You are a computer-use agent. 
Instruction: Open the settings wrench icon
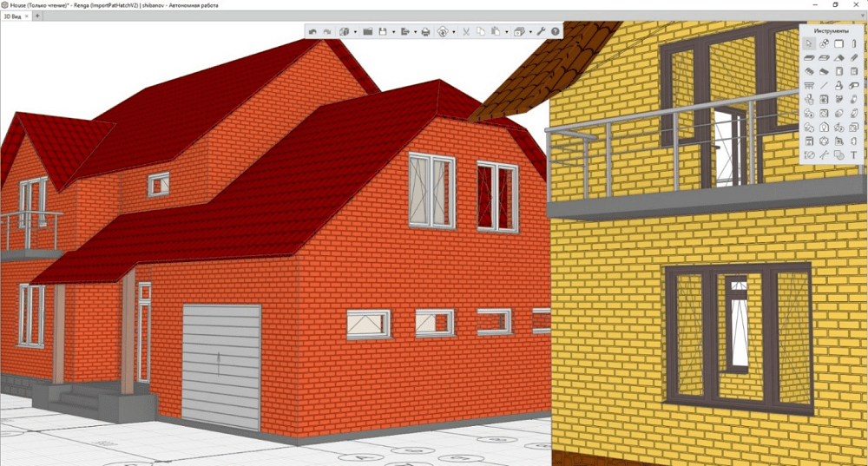541,31
